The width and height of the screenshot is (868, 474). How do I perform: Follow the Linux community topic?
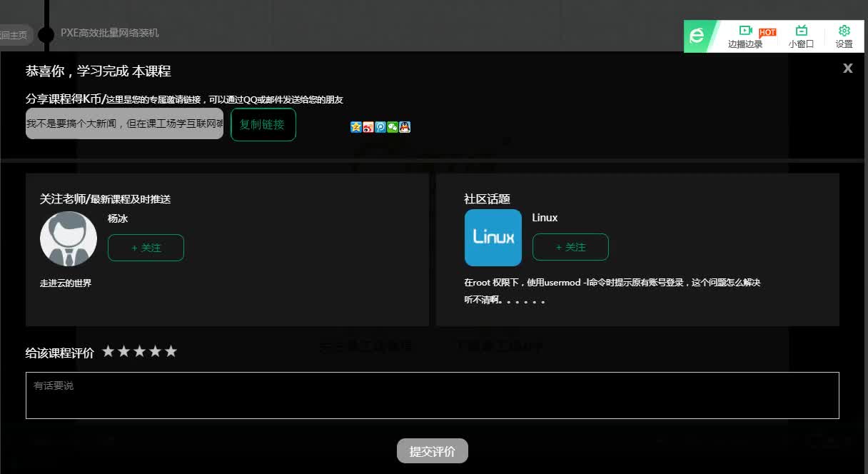click(570, 246)
